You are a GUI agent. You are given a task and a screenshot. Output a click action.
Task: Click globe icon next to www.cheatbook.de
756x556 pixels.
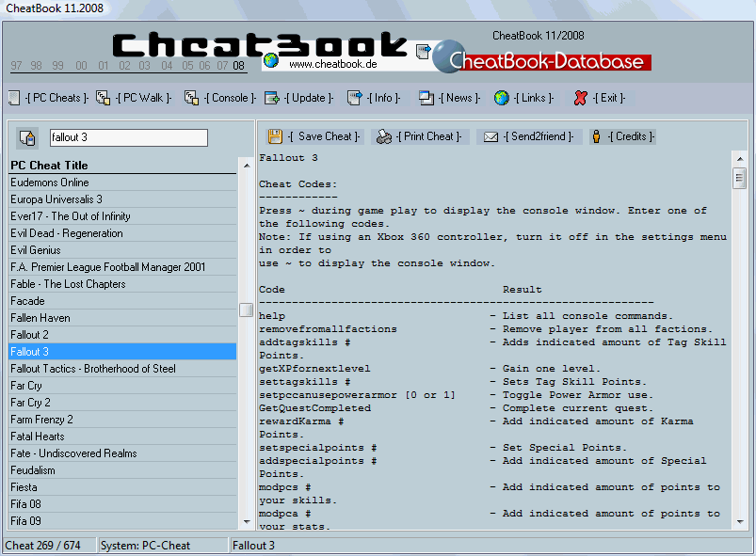[271, 60]
